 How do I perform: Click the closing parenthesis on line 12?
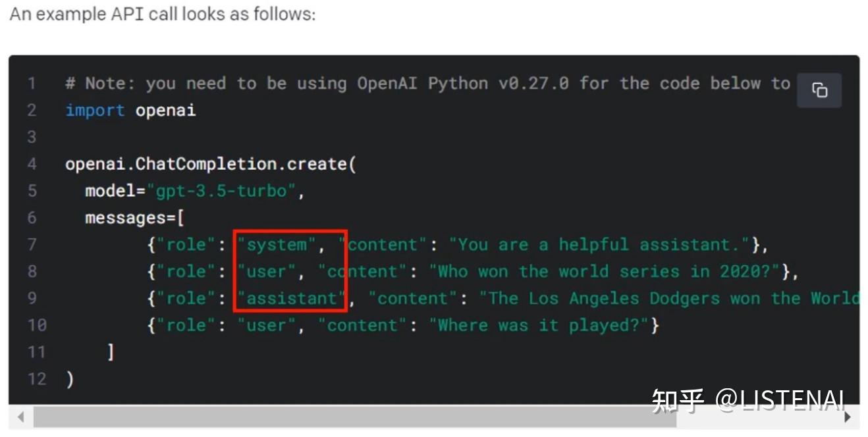click(x=70, y=379)
